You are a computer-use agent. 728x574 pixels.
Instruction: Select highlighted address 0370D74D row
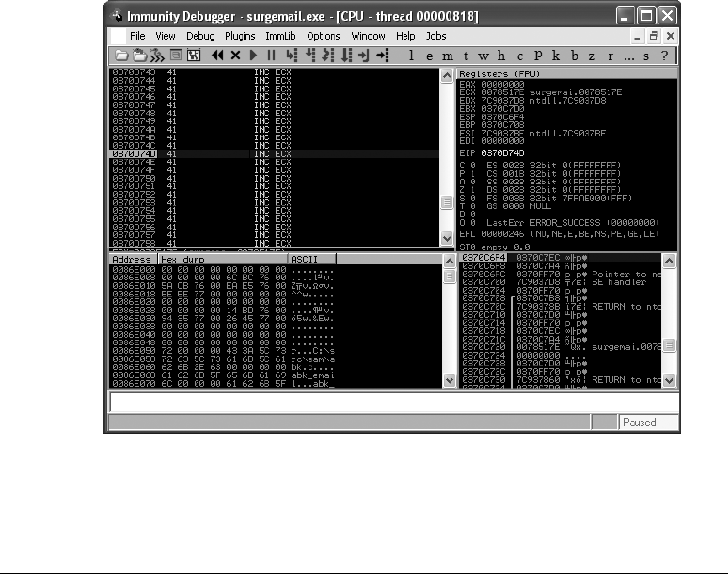[274, 153]
